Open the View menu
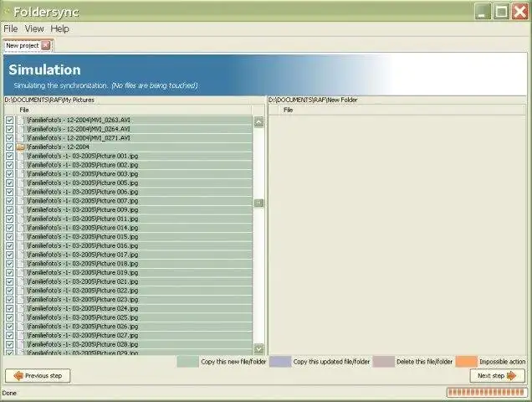Screen dimensions: 532x402 [x=34, y=28]
